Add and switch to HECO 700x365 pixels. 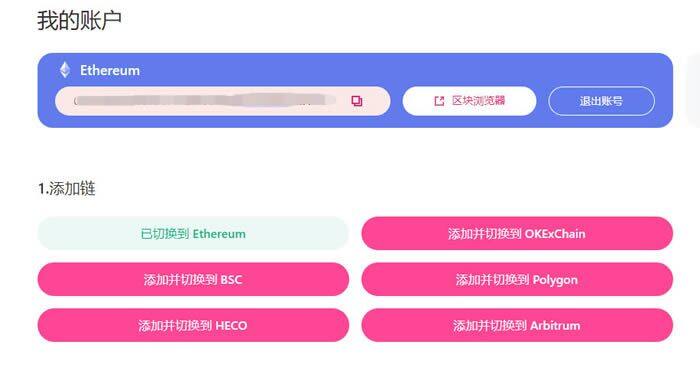pyautogui.click(x=193, y=325)
